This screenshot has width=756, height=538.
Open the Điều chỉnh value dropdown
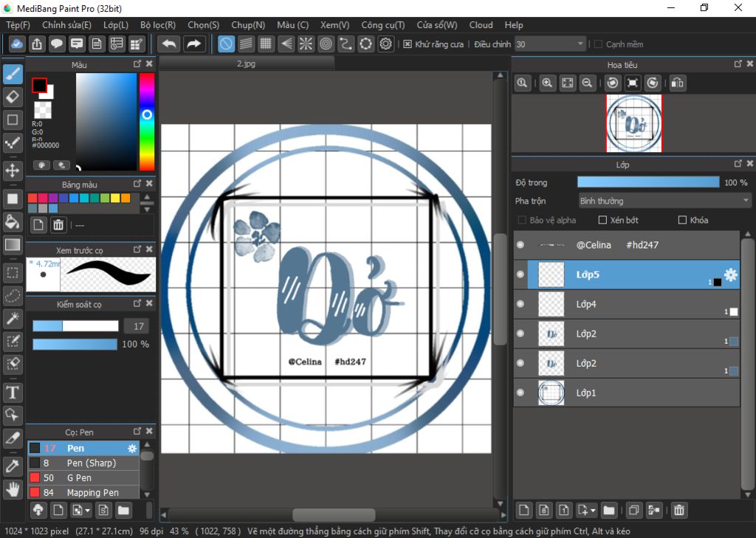(x=551, y=44)
